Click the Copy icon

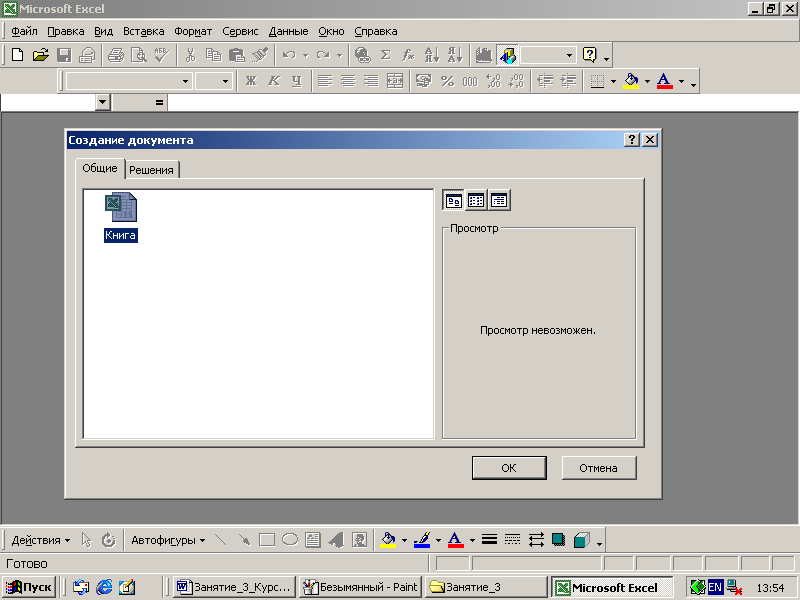[x=213, y=55]
